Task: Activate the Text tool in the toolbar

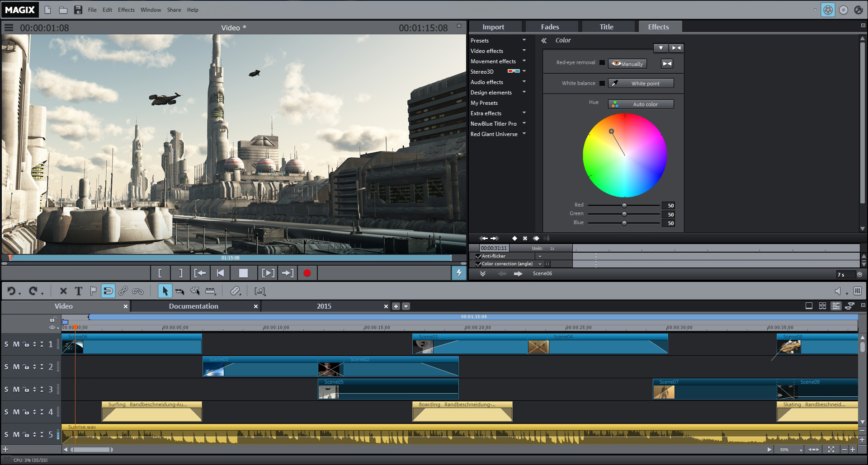Action: pos(78,291)
